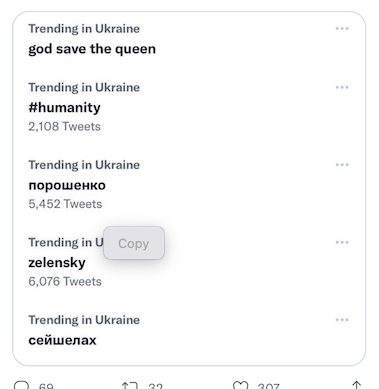379x389 pixels.
Task: Select Copy from the popup menu
Action: (134, 243)
